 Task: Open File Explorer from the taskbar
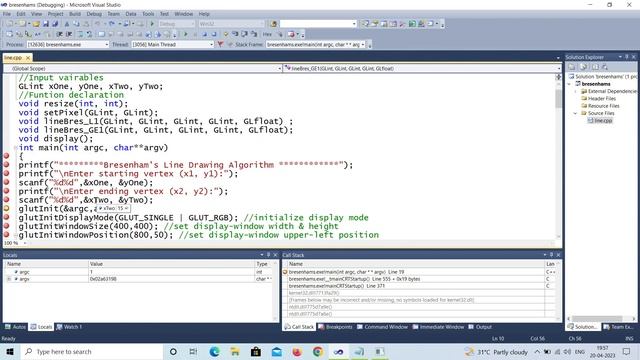pyautogui.click(x=235, y=351)
